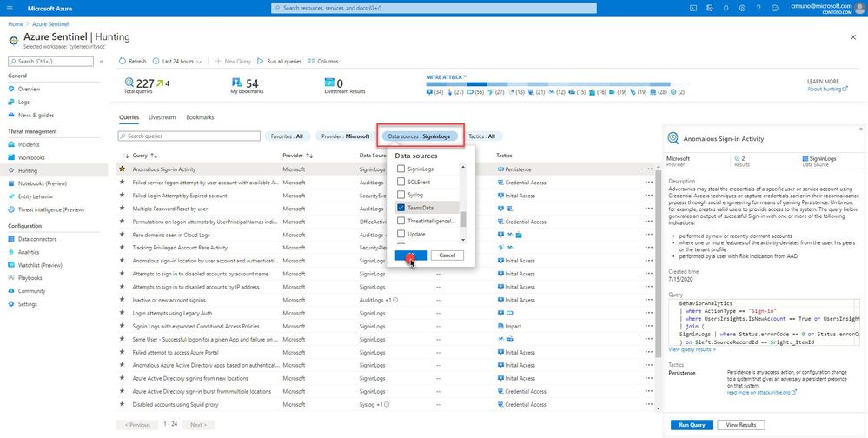This screenshot has width=868, height=438.
Task: Focus the sidebar Search (Ctrl+/) field
Action: (50, 62)
